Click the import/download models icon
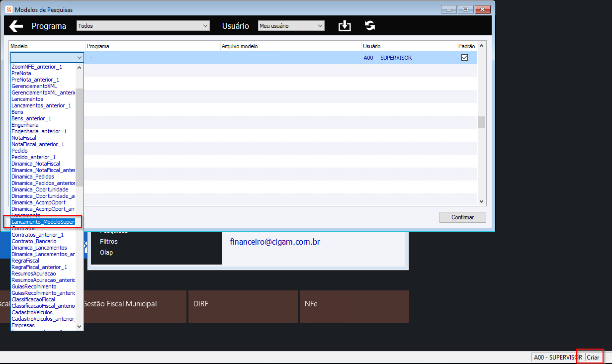 [345, 26]
